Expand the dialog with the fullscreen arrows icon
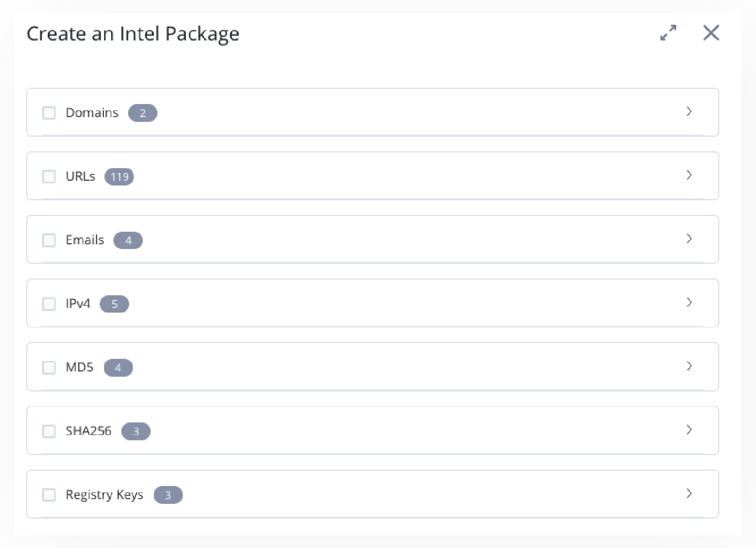This screenshot has width=756, height=548. [x=668, y=33]
